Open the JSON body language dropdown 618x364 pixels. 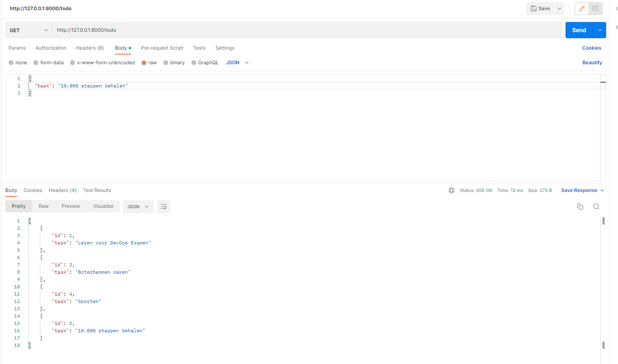237,62
